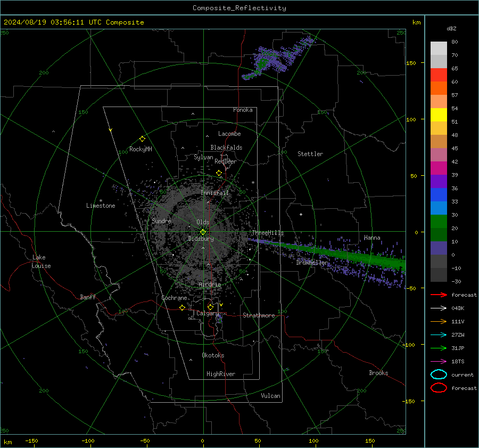Viewport: 479px width, 448px height.
Task: Click the yellow diamond marker near RockyMH
Action: [142, 139]
